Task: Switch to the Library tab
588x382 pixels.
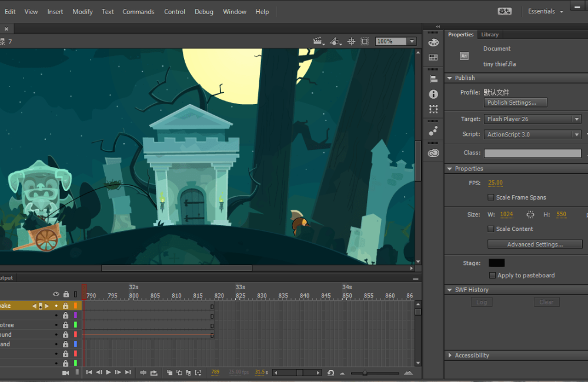Action: (x=490, y=35)
